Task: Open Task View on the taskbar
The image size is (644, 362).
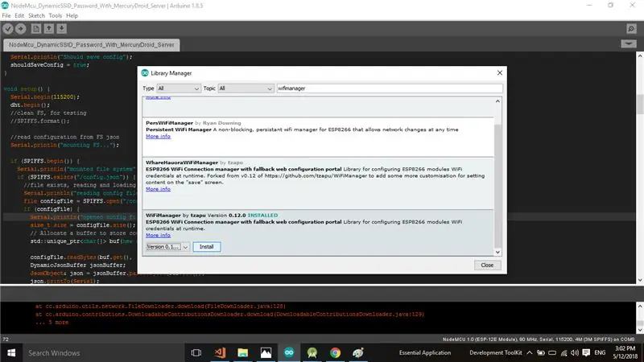Action: pos(196,352)
